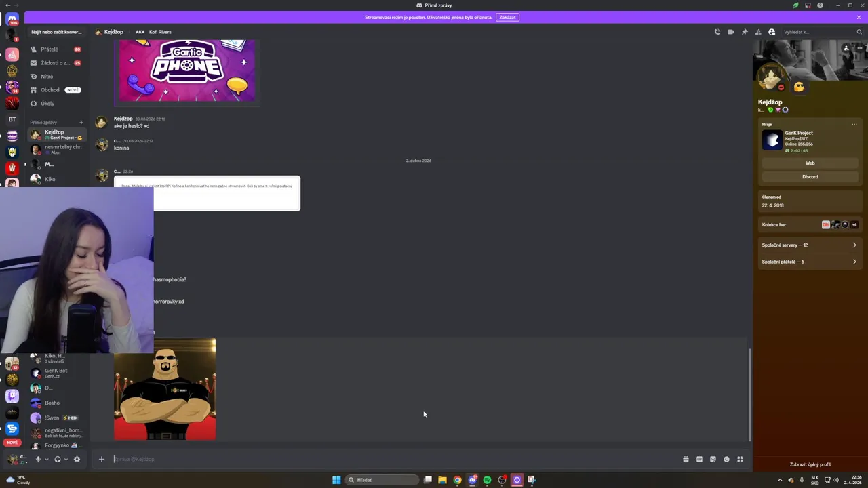
Task: Open the bouncer cartoon image
Action: (x=165, y=389)
